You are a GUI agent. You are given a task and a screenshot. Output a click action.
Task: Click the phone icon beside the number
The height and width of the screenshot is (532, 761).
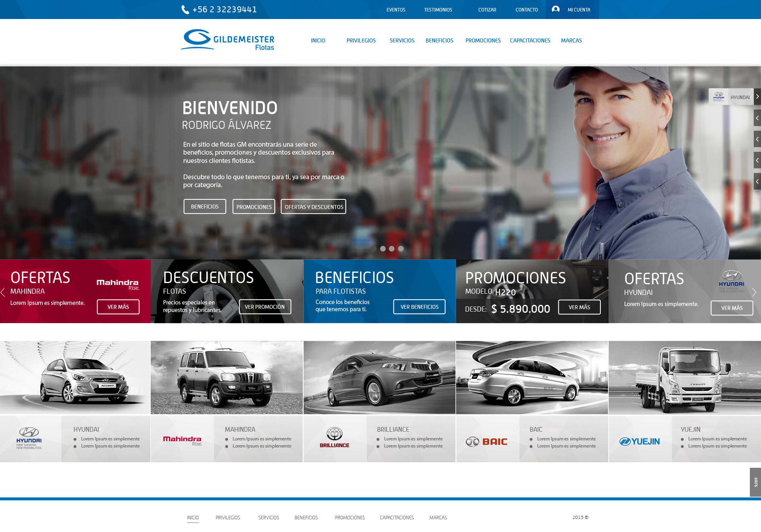click(185, 10)
